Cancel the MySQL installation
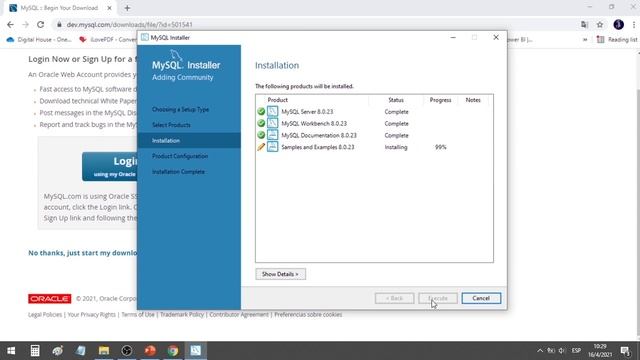 tap(481, 298)
